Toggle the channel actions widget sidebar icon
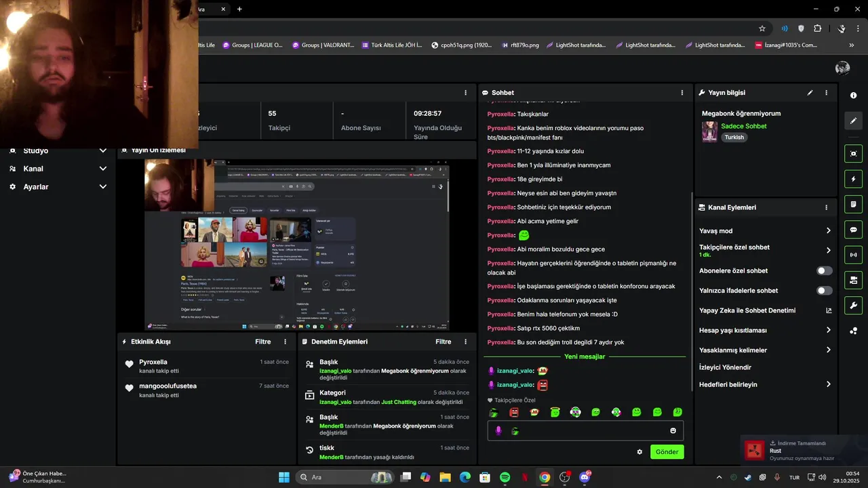This screenshot has width=868, height=488. [x=853, y=280]
